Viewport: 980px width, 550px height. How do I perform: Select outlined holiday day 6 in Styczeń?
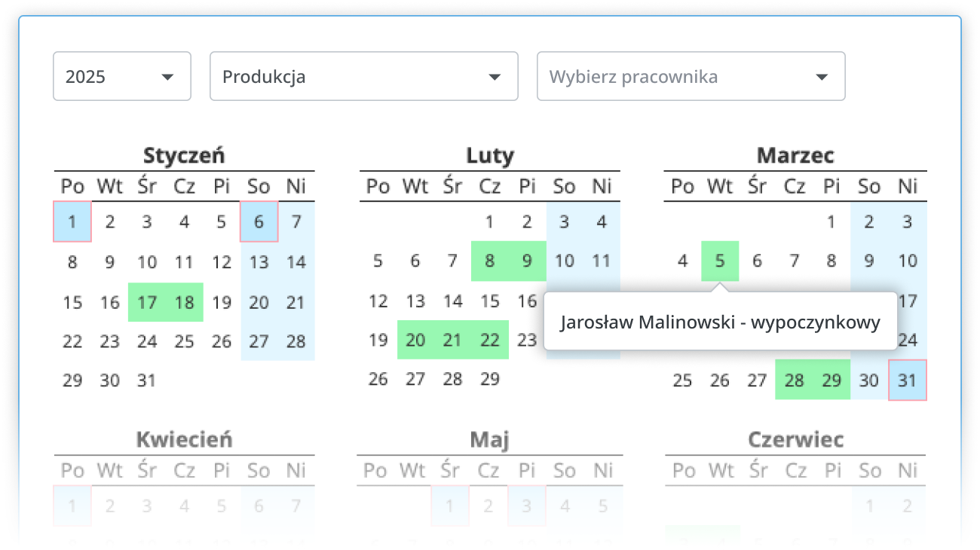tap(259, 222)
